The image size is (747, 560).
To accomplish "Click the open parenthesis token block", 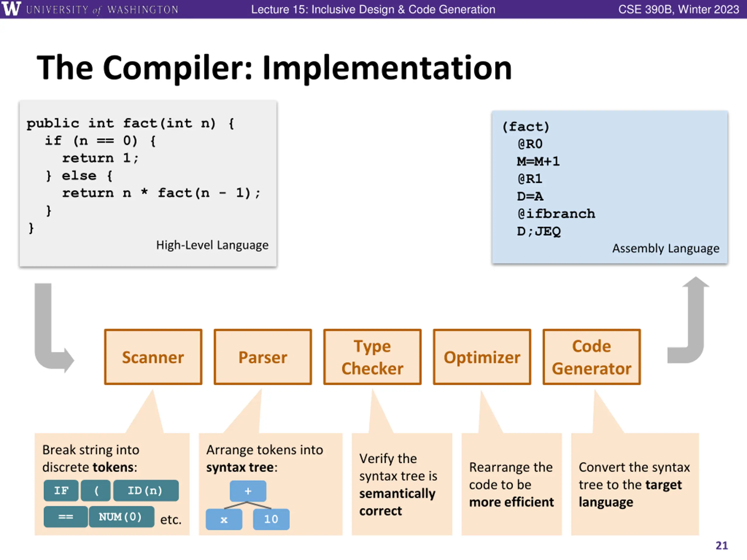I will pyautogui.click(x=96, y=490).
